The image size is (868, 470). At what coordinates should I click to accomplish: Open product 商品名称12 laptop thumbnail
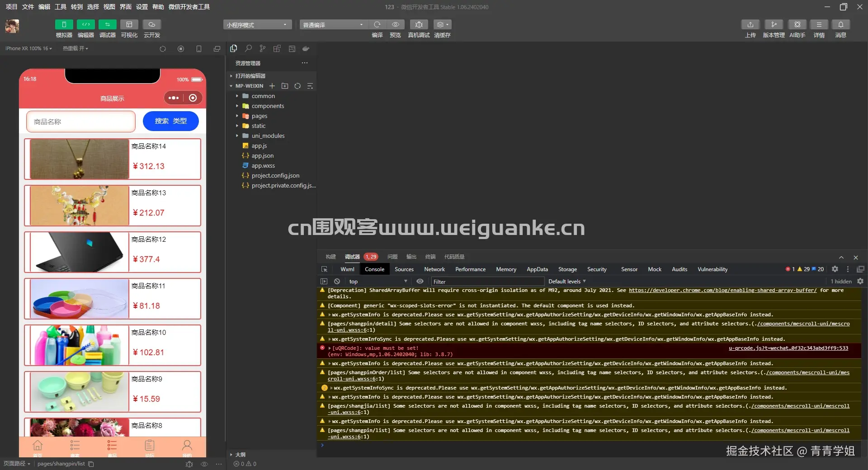80,252
